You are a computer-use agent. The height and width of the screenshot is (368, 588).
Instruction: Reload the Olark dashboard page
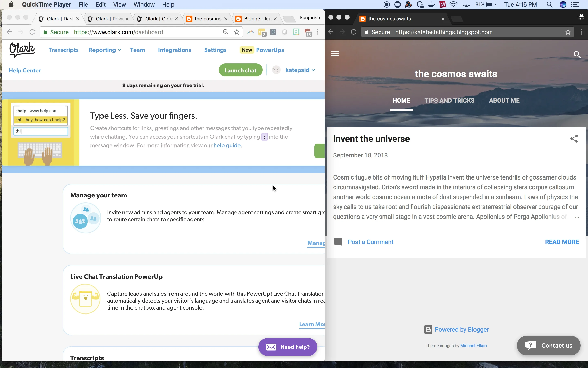tap(32, 32)
